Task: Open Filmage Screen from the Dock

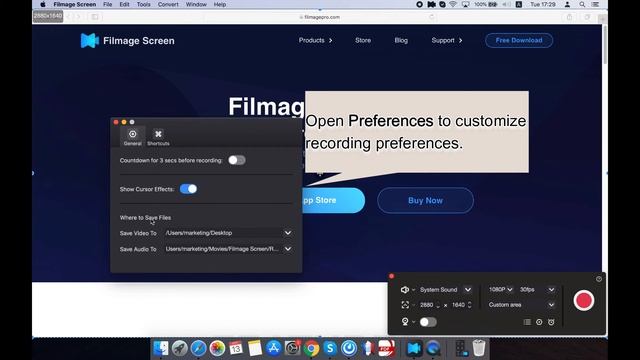Action: (x=414, y=348)
